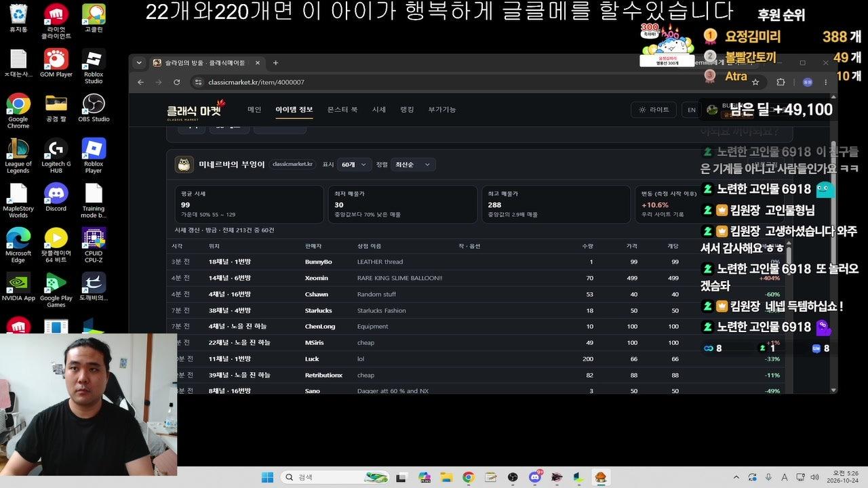This screenshot has height=488, width=868.
Task: Go back using Chrome's back arrow
Action: [x=141, y=82]
